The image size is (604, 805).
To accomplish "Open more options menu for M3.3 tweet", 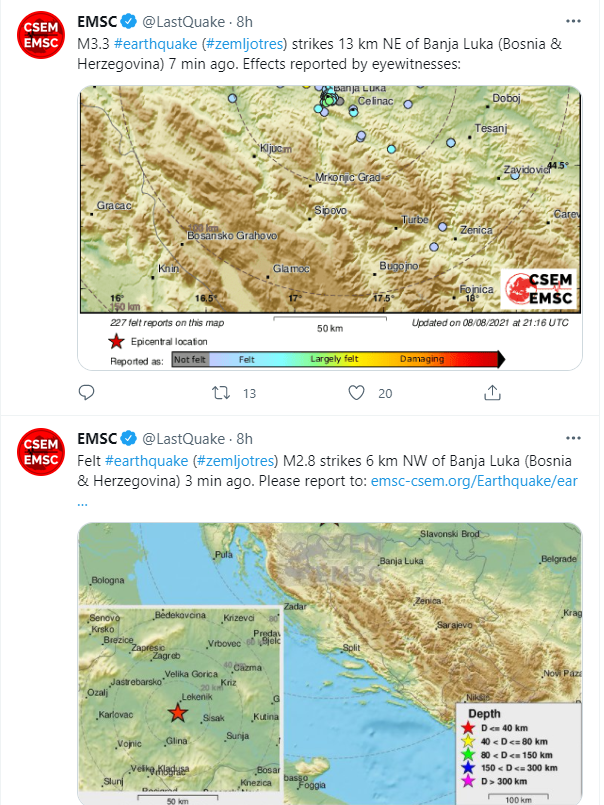I will coord(569,21).
